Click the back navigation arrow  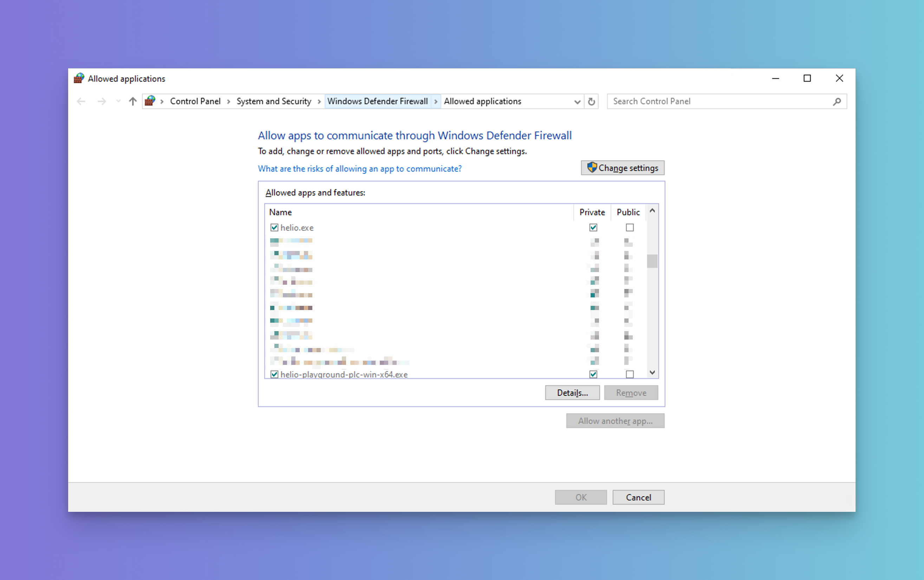pos(81,101)
